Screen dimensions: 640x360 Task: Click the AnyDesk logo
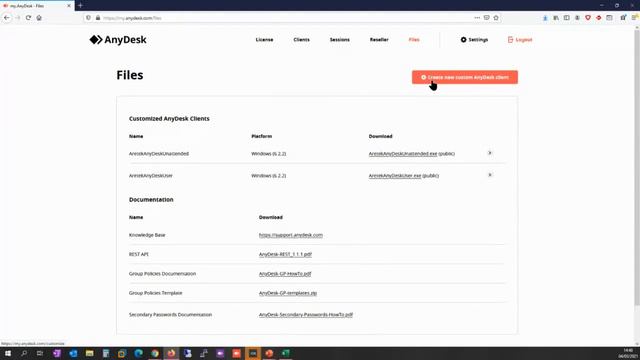(x=118, y=40)
